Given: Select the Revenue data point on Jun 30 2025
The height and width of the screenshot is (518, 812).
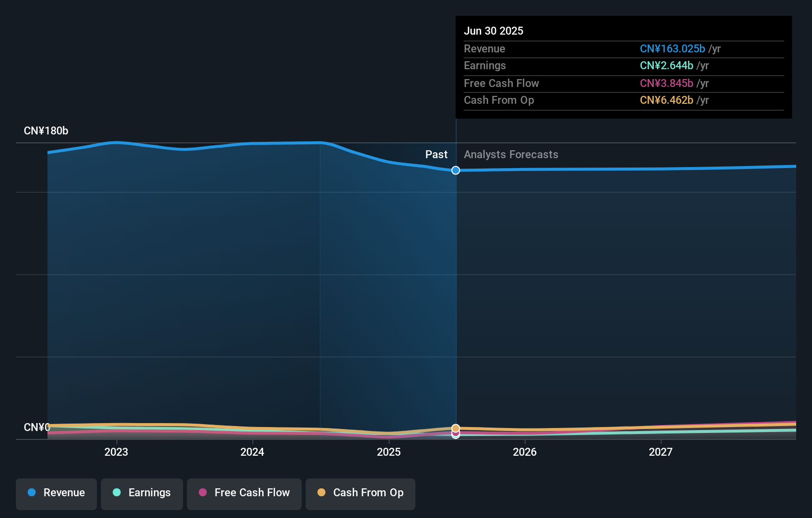Looking at the screenshot, I should pos(455,170).
